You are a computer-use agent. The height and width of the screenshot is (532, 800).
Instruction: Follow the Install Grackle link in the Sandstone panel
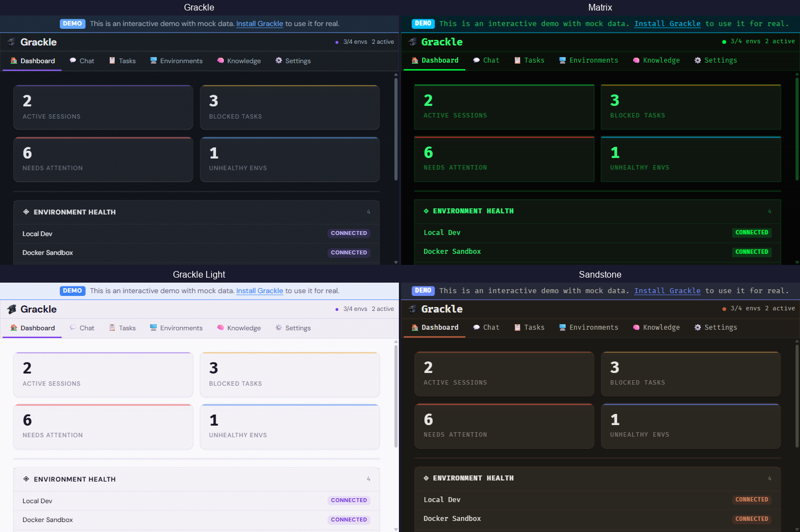pos(667,291)
